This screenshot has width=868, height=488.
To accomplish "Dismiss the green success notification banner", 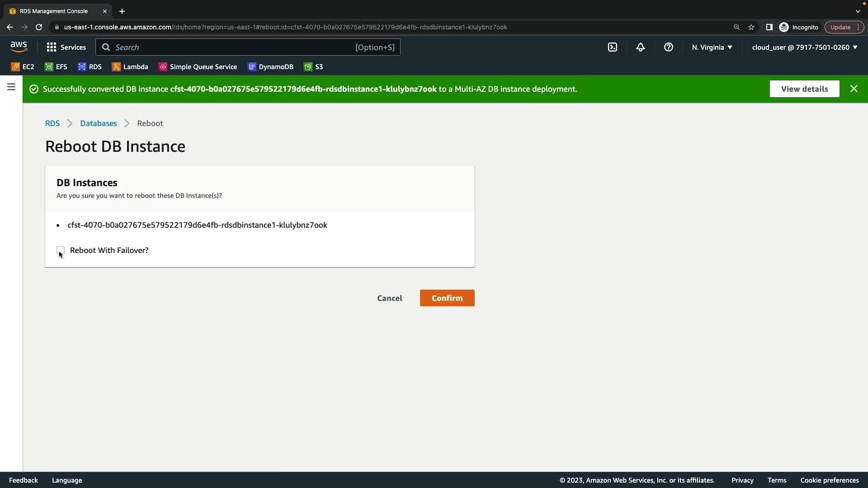I will (x=854, y=89).
